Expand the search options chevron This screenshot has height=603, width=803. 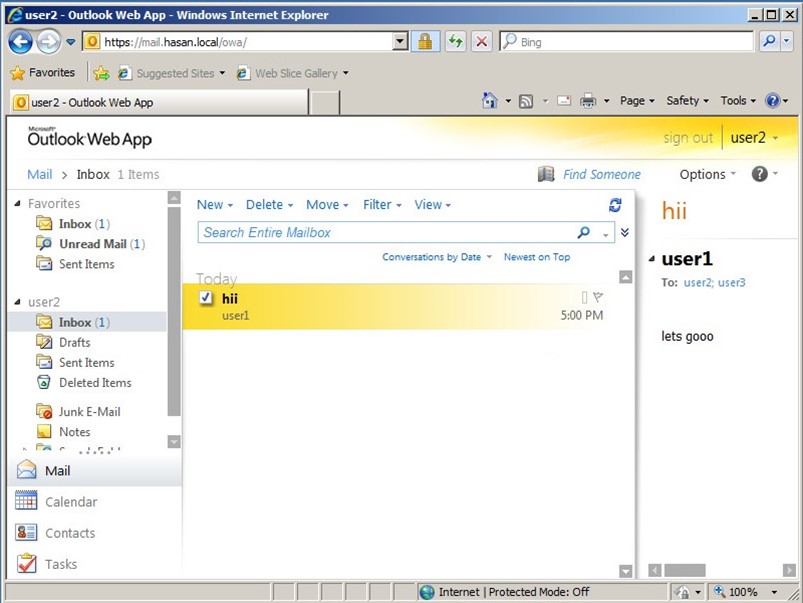(625, 233)
